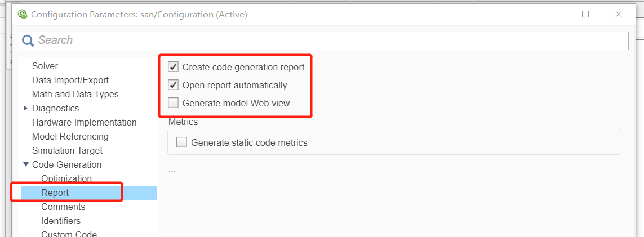The image size is (644, 237).
Task: Click the Configuration Parameters window title icon
Action: [x=23, y=15]
